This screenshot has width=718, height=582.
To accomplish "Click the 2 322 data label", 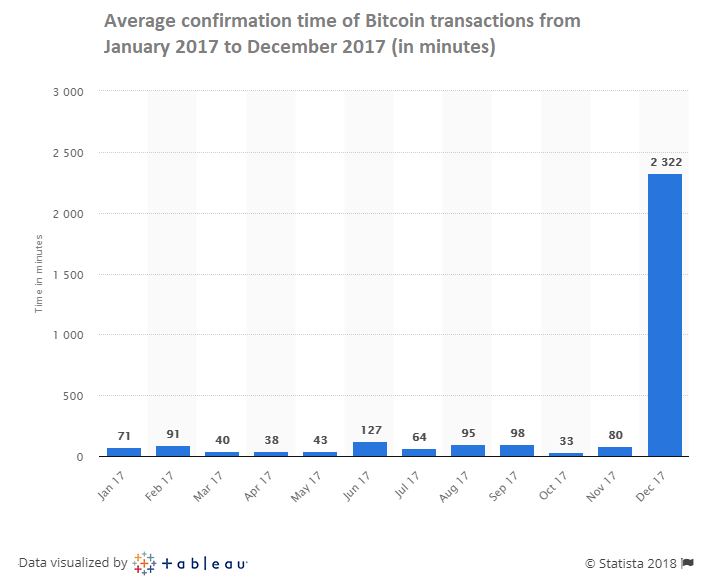I will tap(666, 162).
